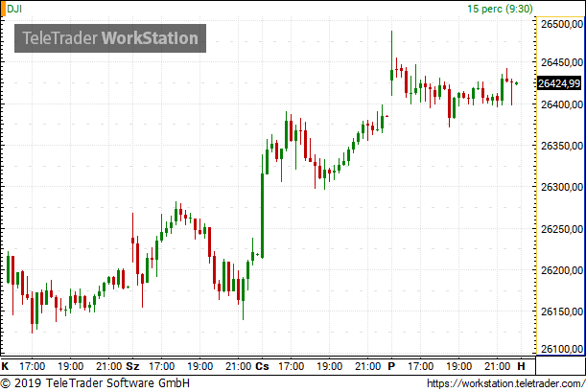Screen dimensions: 586x392
Task: Click the H day marker on time axis
Action: (x=521, y=366)
